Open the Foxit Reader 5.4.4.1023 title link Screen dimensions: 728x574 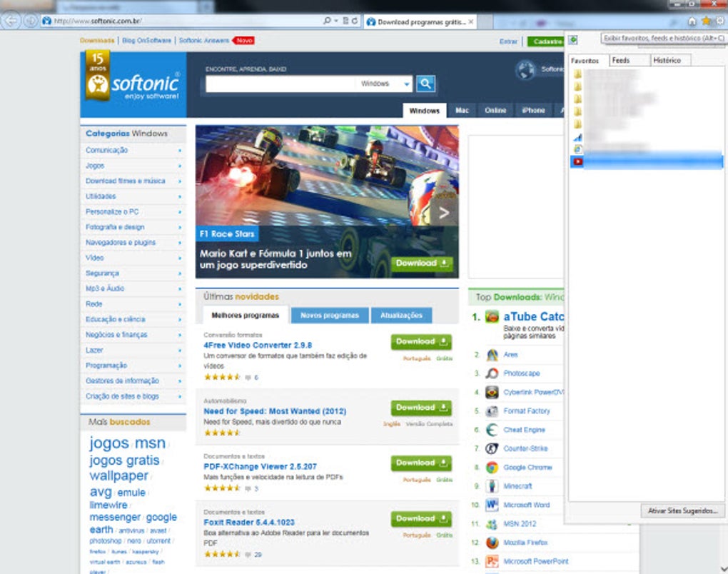[x=249, y=523]
